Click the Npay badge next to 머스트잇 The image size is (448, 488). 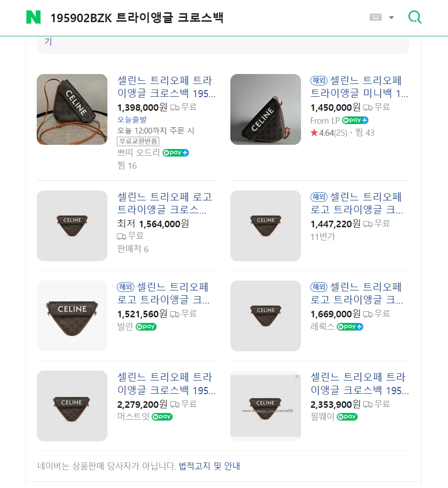click(x=162, y=417)
